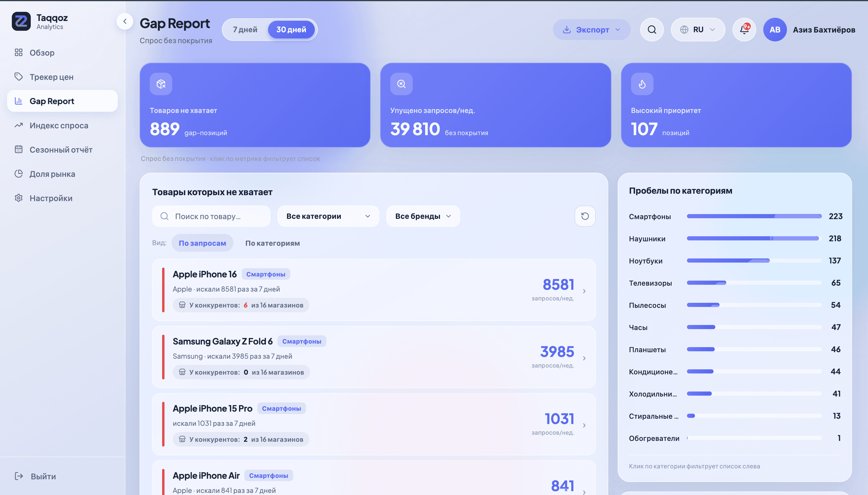868x495 pixels.
Task: Switch period to 7 дней
Action: pyautogui.click(x=245, y=30)
